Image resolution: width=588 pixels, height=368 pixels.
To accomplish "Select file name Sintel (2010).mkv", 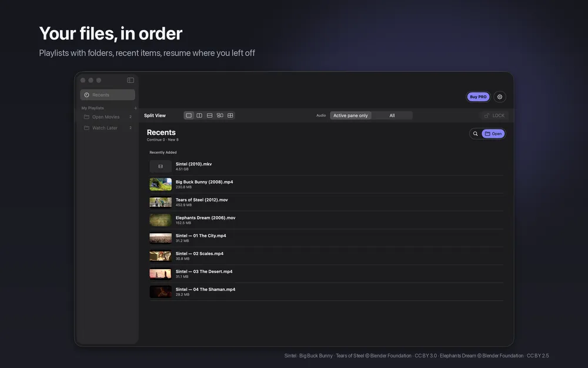I will (x=193, y=164).
